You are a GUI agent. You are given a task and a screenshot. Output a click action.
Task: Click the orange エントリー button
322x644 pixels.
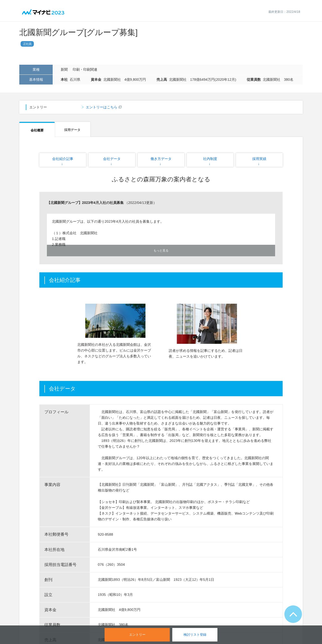click(x=137, y=635)
